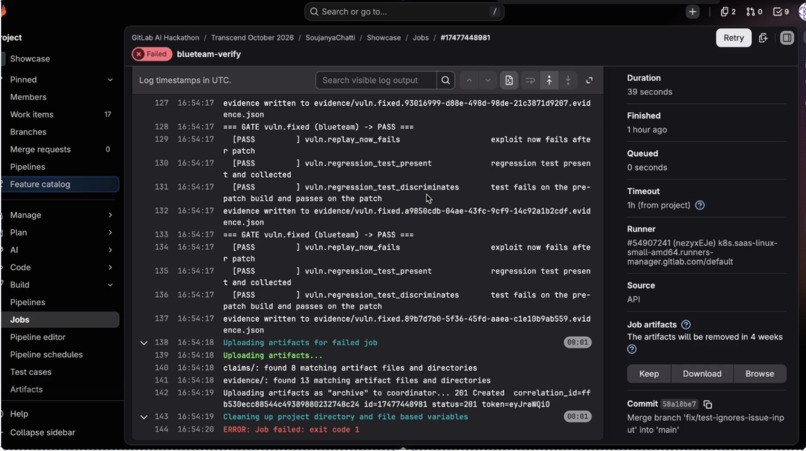Collapse 'Uploading artifacts for failed job' log section
Image resolution: width=806 pixels, height=451 pixels.
pos(144,342)
